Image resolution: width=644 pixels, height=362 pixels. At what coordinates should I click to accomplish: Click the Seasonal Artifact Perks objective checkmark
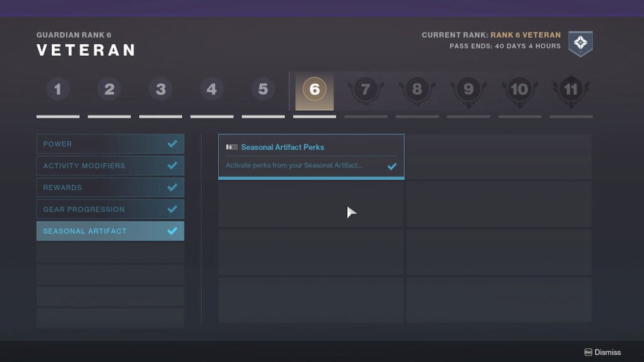392,166
